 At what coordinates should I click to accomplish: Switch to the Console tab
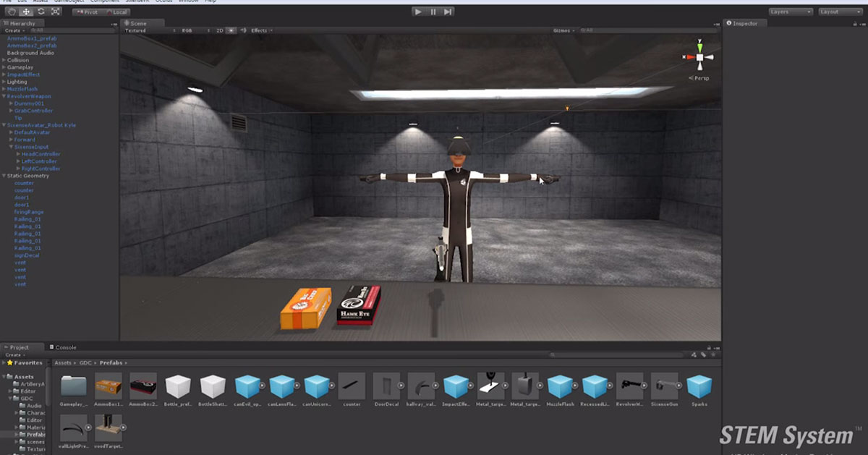pos(65,347)
